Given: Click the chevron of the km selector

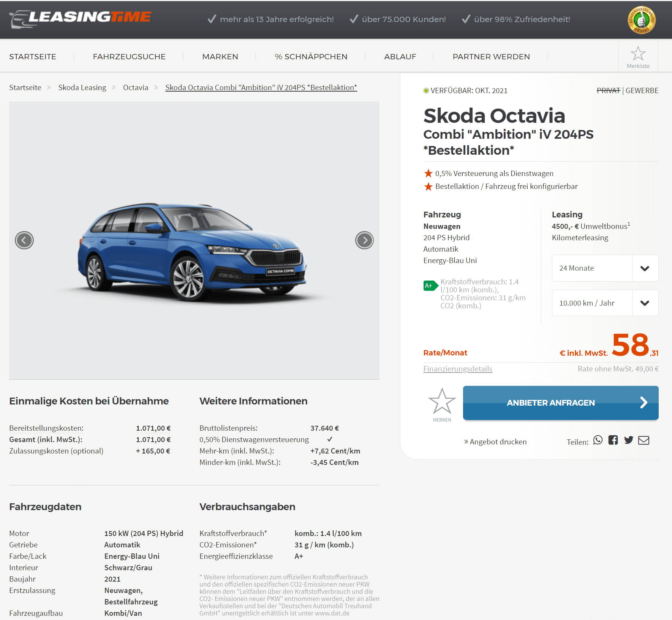Looking at the screenshot, I should 645,303.
